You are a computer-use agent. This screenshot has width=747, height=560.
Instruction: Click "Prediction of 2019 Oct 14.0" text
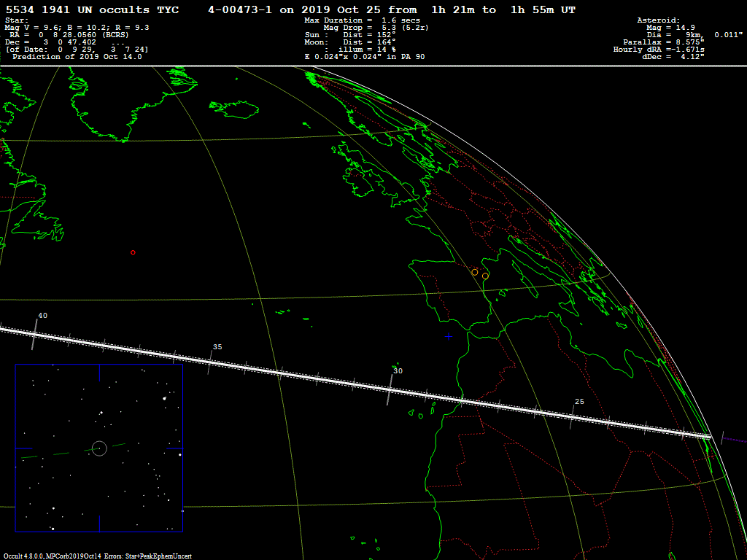[77, 56]
